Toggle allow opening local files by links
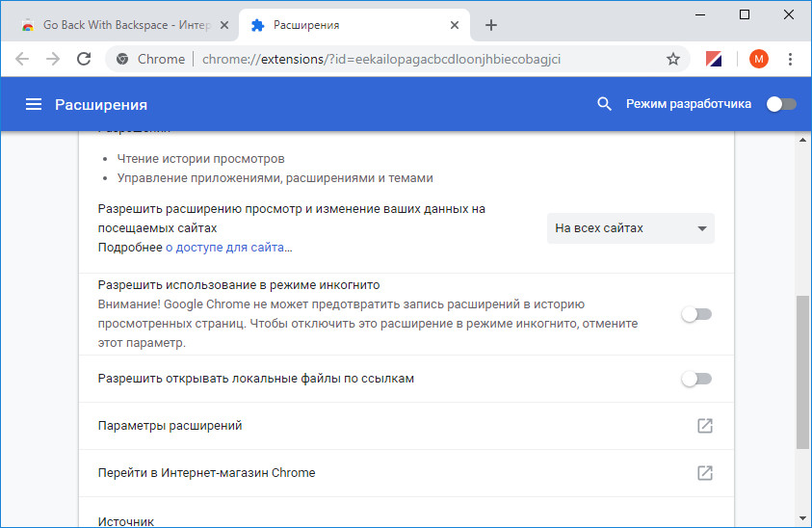The width and height of the screenshot is (812, 528). click(695, 379)
